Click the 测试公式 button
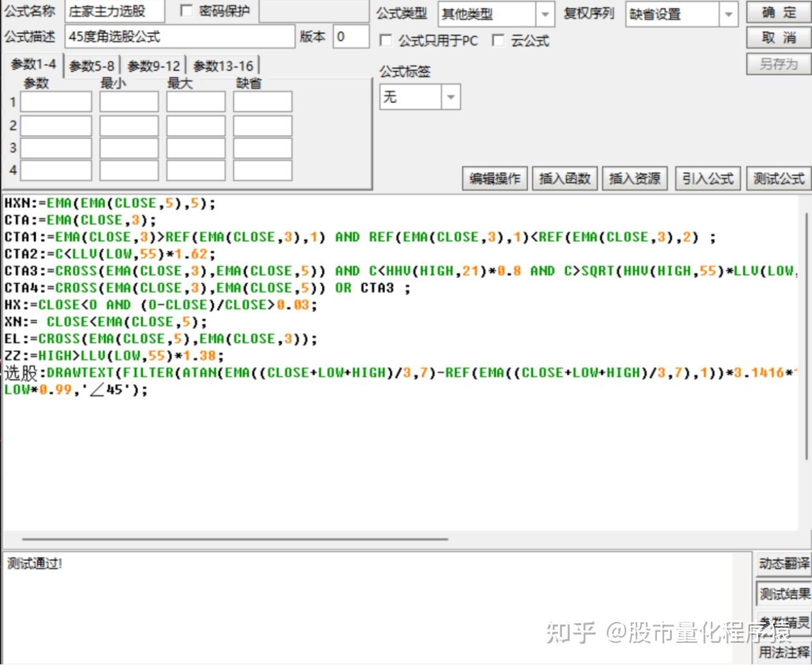 (779, 178)
